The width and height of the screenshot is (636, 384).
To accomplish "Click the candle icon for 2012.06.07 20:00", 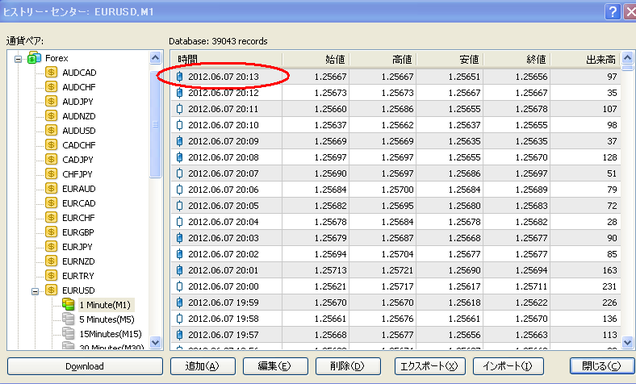I will [180, 287].
